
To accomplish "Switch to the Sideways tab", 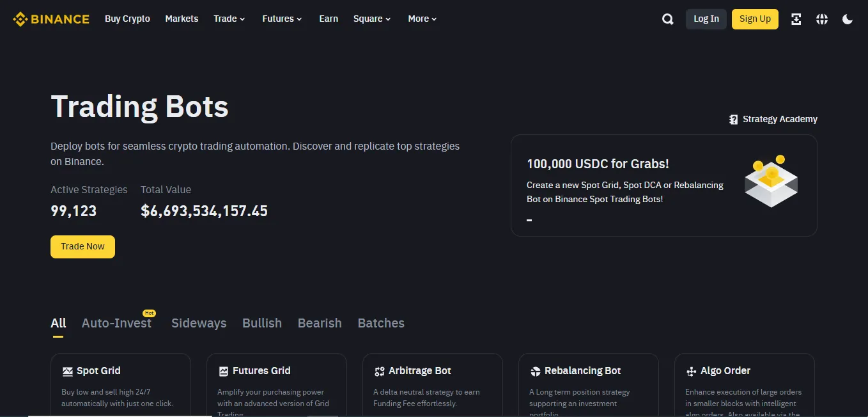I will tap(199, 323).
